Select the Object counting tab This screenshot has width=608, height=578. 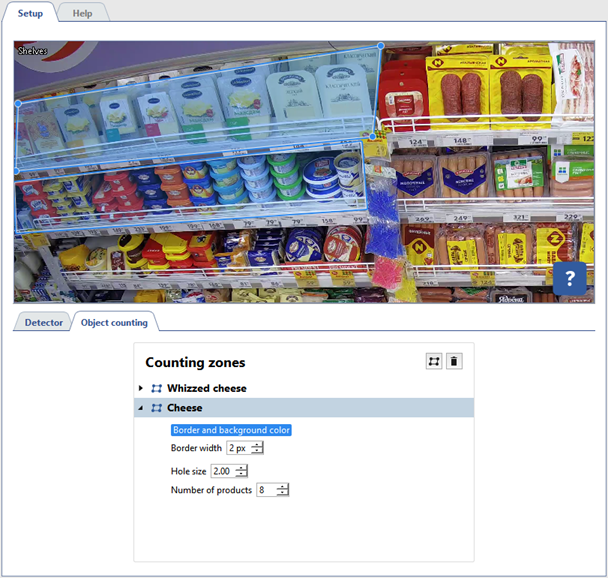(114, 322)
